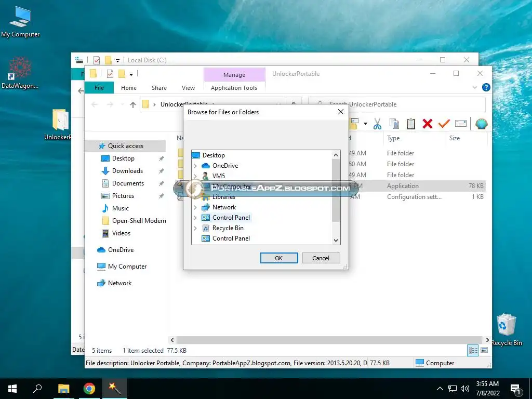Open Pictures in navigation pane
Image resolution: width=532 pixels, height=399 pixels.
click(x=123, y=196)
